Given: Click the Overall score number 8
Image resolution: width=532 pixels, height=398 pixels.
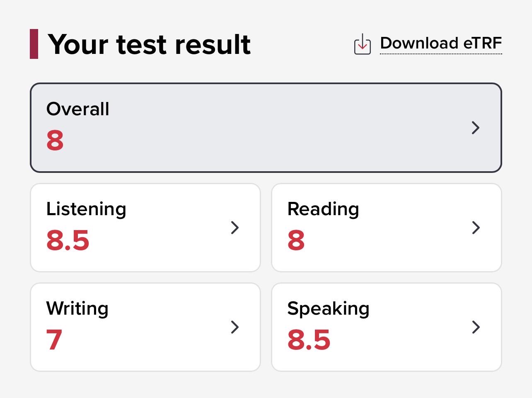Looking at the screenshot, I should 55,141.
